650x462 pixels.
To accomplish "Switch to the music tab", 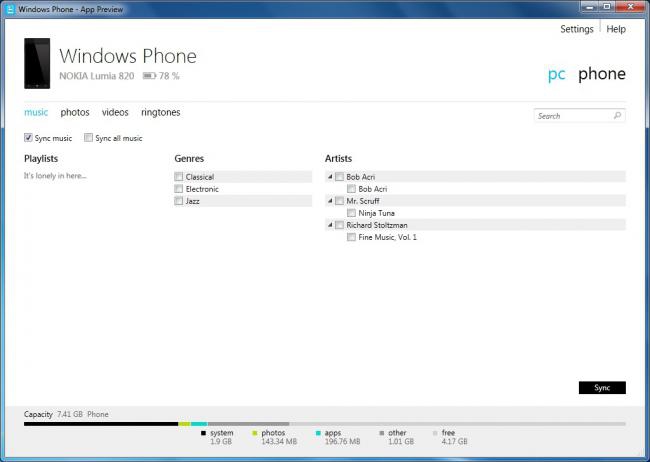I will [x=36, y=112].
